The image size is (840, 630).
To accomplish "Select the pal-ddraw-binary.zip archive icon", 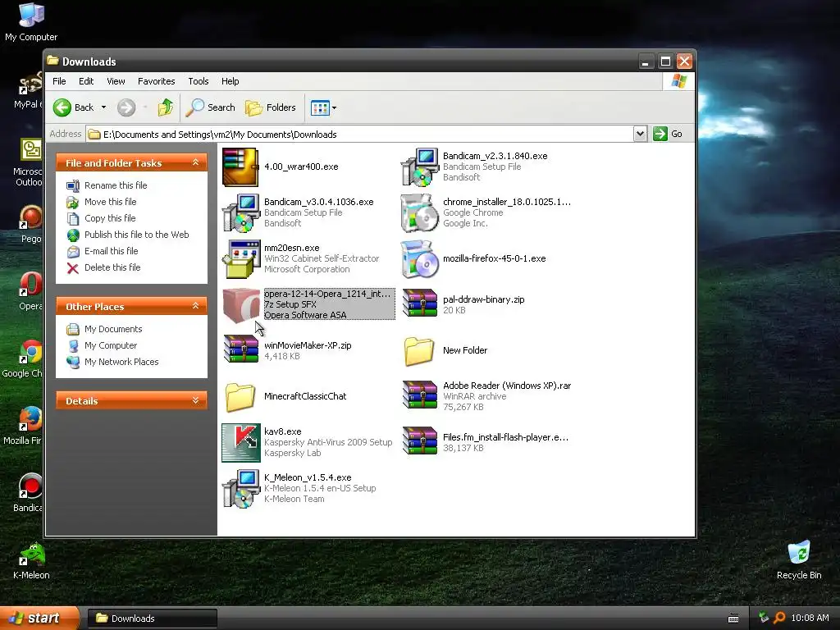I will tap(419, 304).
